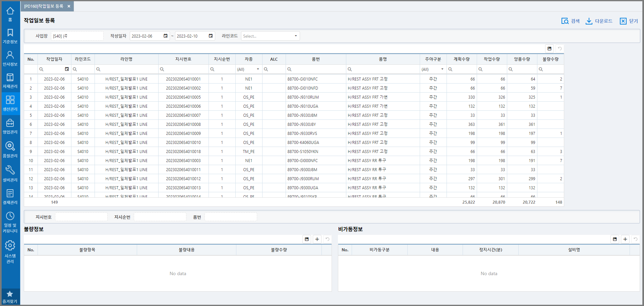Screen dimensions: 644x306
Task: Select the [PD160]작업일보 등록 tab
Action: 44,6
